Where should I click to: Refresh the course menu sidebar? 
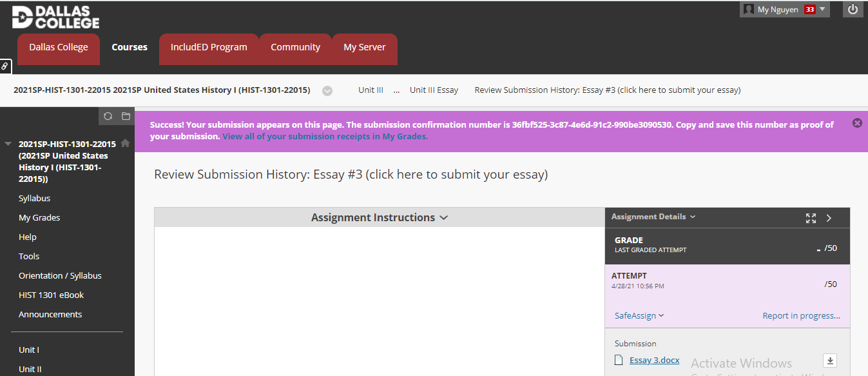click(108, 116)
